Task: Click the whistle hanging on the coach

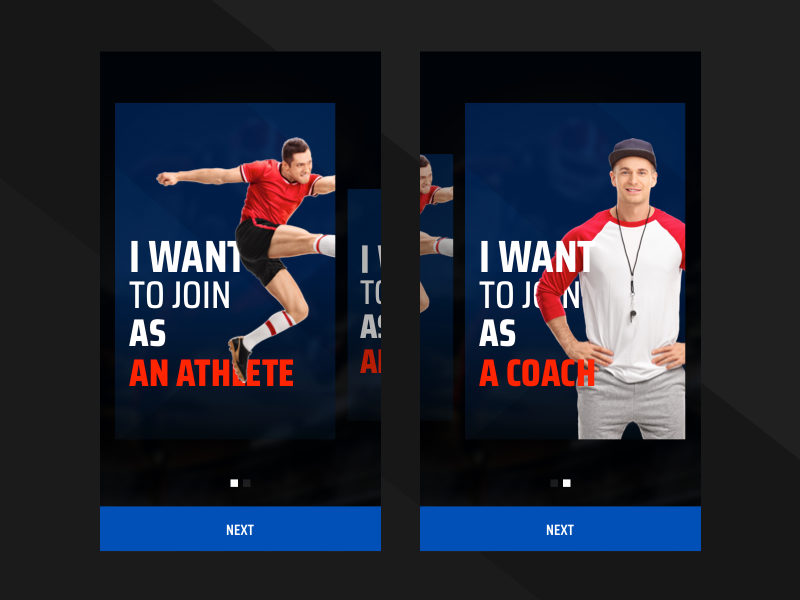Action: (x=633, y=313)
